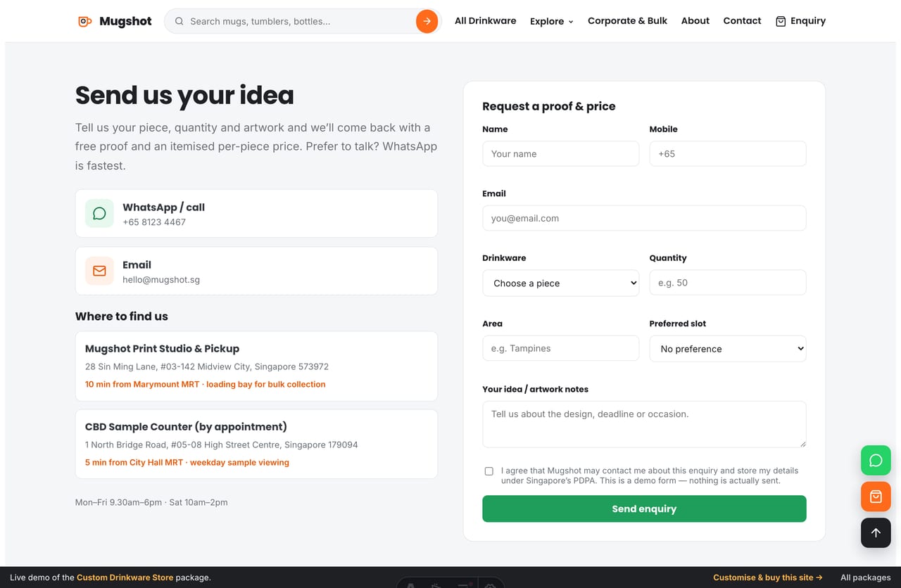Click the magnifier icon in search bar

coord(179,21)
